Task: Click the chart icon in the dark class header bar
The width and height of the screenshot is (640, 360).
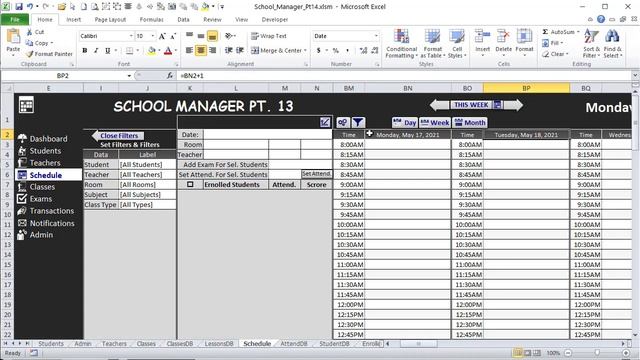Action: point(325,122)
